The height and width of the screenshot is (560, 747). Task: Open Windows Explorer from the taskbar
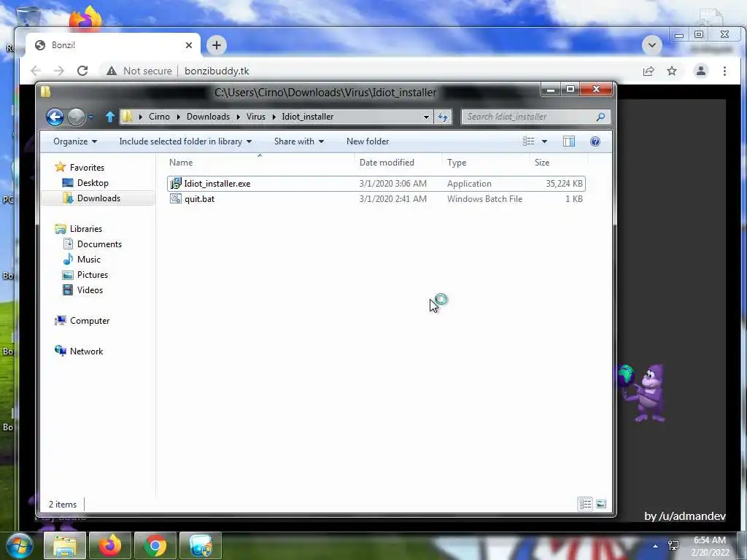[x=65, y=545]
